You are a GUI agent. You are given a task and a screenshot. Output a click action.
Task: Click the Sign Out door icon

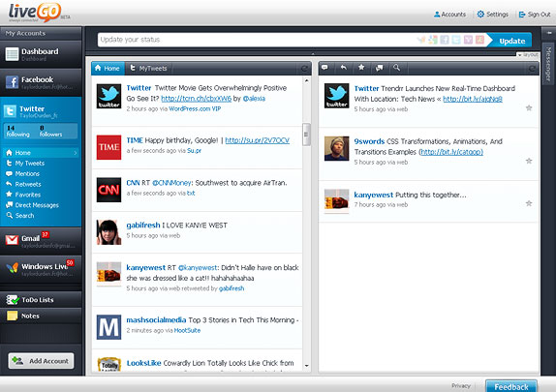pos(522,15)
